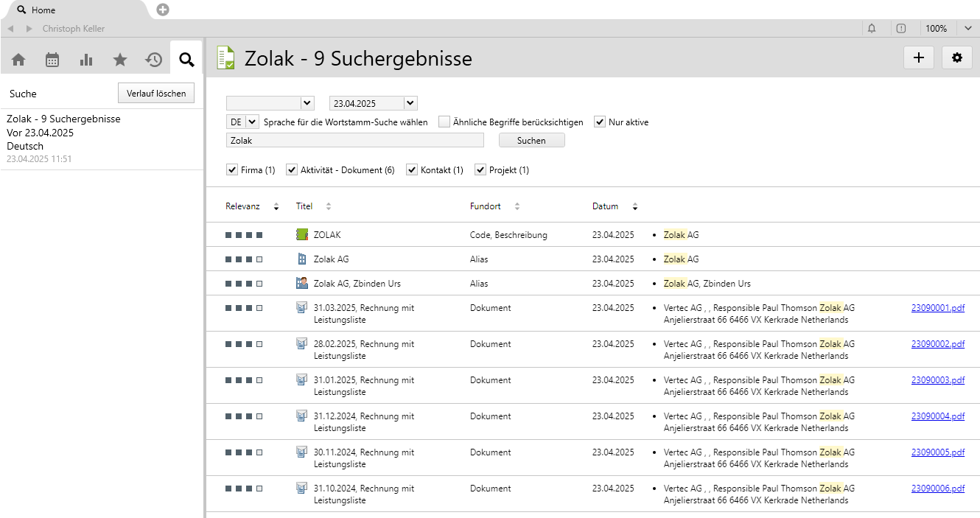Open the 100% zoom dropdown arrow

(x=968, y=29)
